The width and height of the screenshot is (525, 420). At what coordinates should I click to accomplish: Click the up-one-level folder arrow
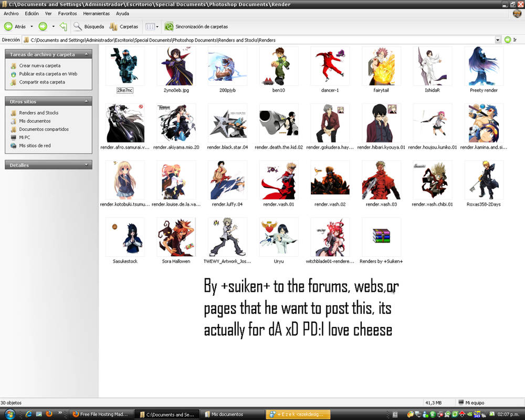62,26
